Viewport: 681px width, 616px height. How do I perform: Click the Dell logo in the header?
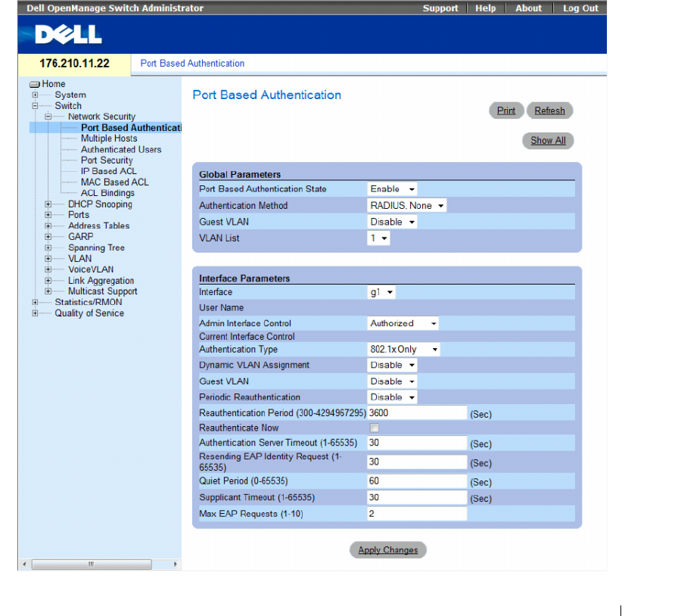pyautogui.click(x=68, y=34)
